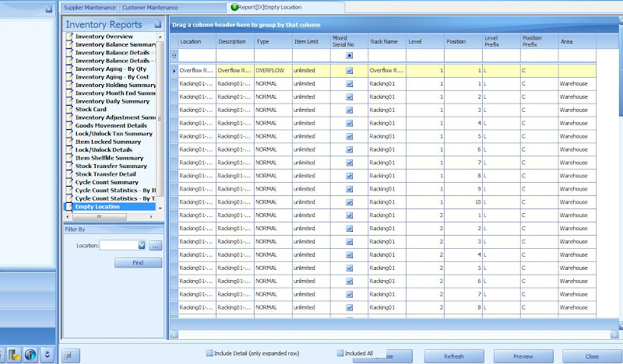Click the info icon in bottom-left toolbar
Screen dimensions: 623x364
31,355
